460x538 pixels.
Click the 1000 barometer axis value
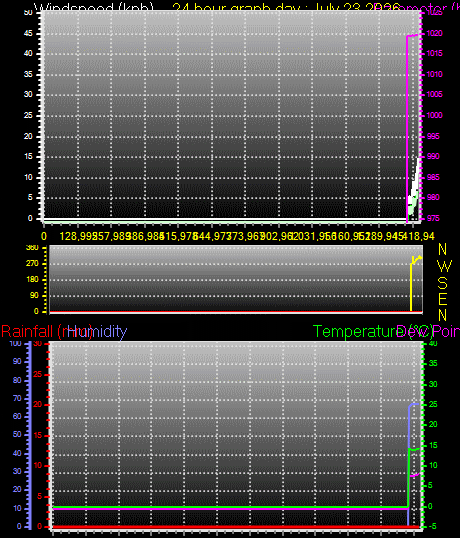point(434,115)
